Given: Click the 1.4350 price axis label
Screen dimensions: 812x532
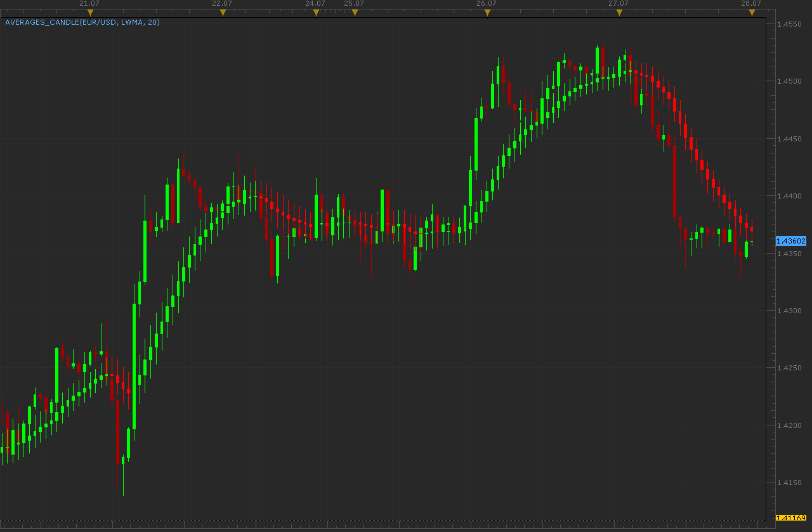Looking at the screenshot, I should [790, 254].
